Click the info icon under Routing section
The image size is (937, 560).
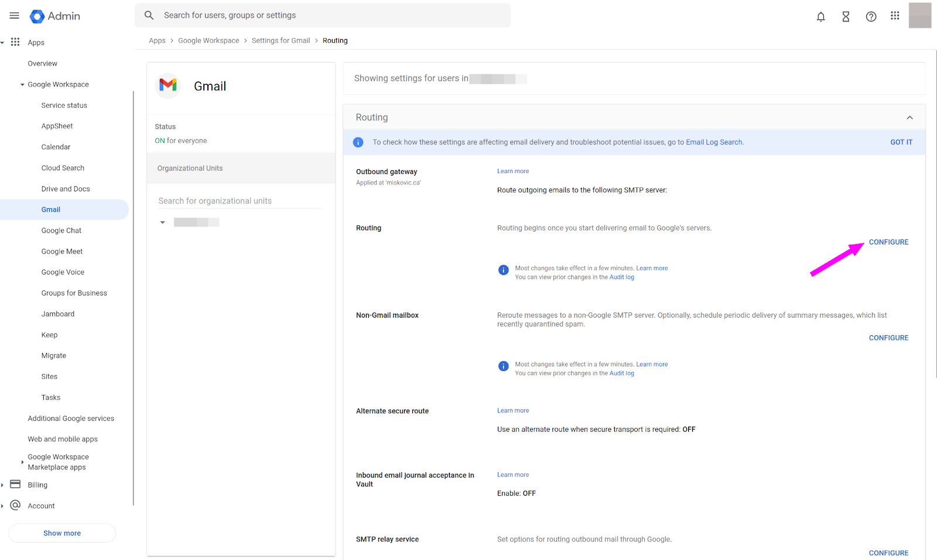click(x=503, y=270)
